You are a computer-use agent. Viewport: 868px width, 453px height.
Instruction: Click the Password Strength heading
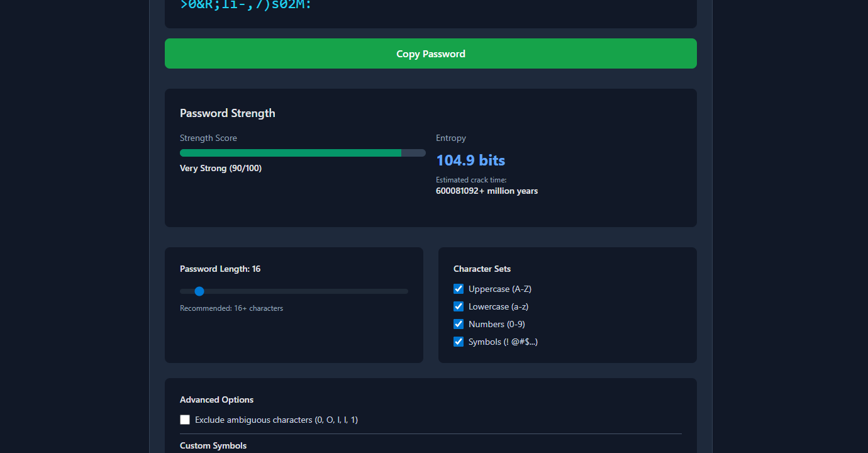coord(228,113)
